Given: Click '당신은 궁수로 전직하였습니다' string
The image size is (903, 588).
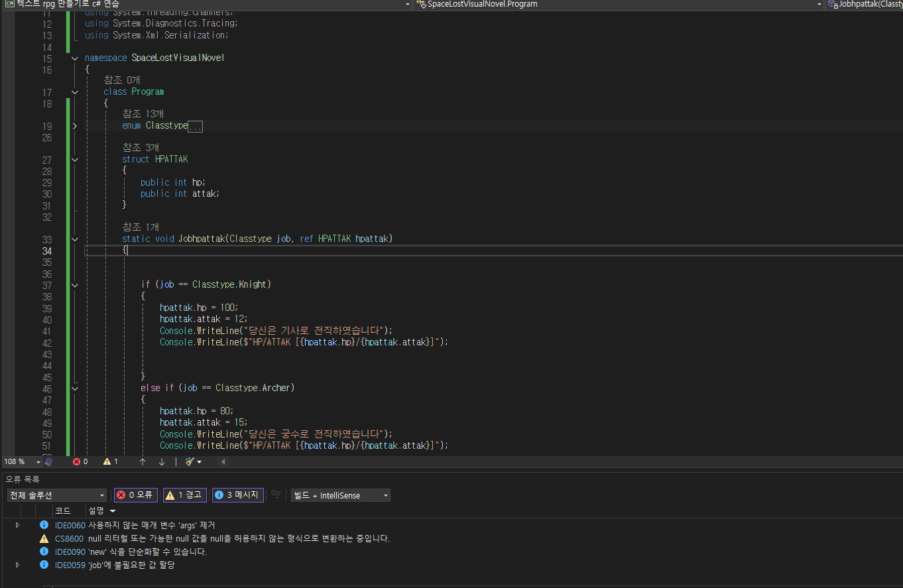Looking at the screenshot, I should (314, 434).
